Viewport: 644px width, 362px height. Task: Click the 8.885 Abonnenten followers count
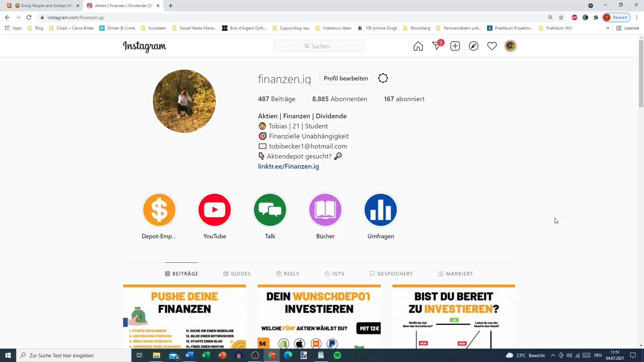click(339, 99)
